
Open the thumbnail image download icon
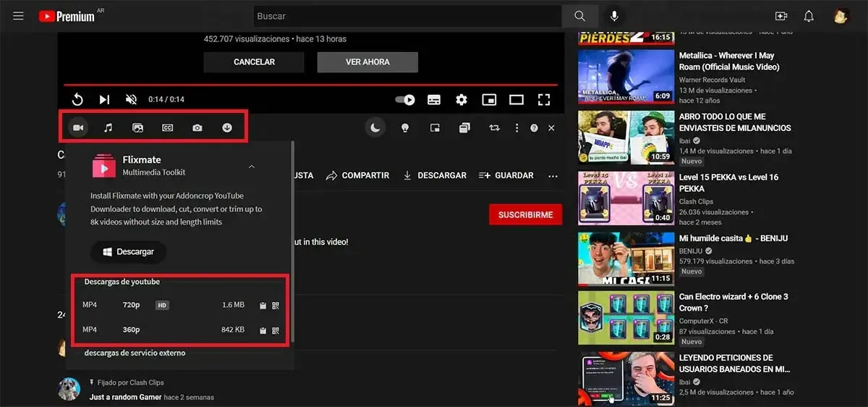coord(137,127)
